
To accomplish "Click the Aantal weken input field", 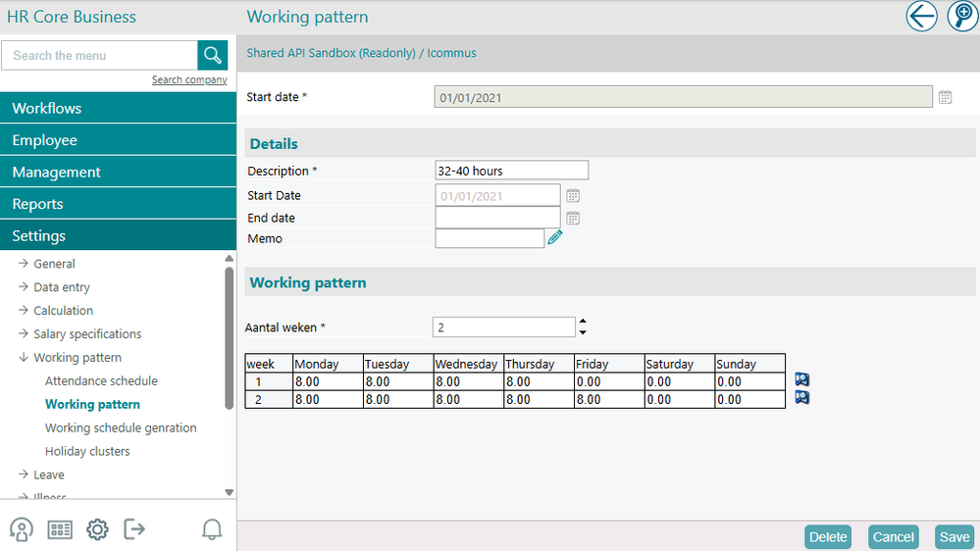I will pyautogui.click(x=504, y=326).
